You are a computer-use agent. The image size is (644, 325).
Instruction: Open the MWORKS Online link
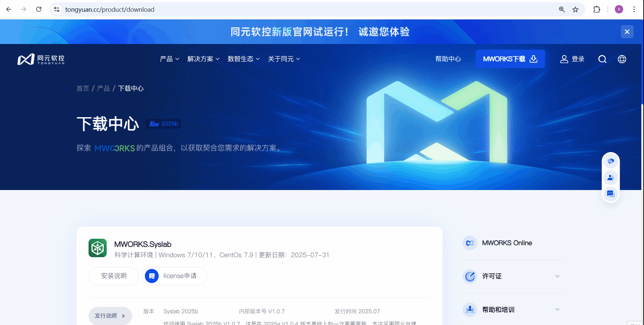click(x=507, y=243)
